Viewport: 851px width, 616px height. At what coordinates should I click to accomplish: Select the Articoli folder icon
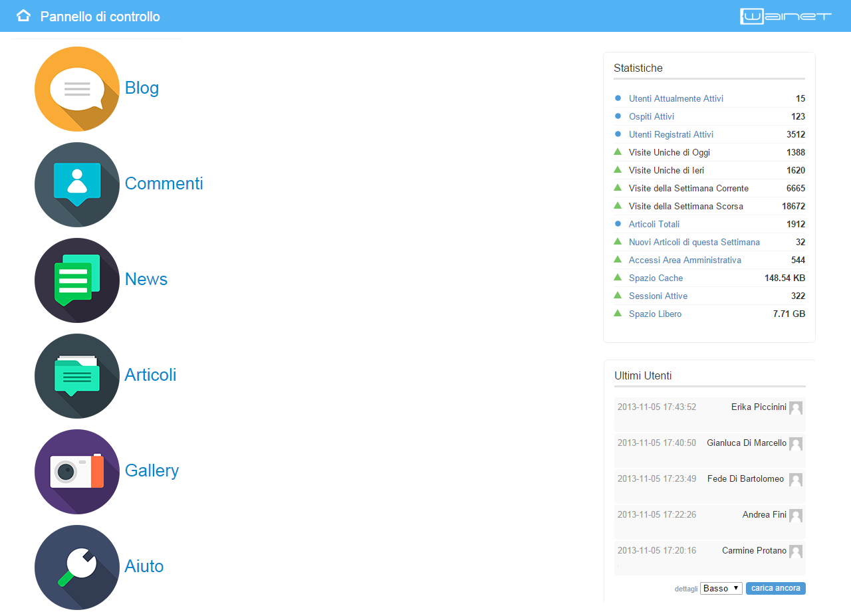click(77, 376)
